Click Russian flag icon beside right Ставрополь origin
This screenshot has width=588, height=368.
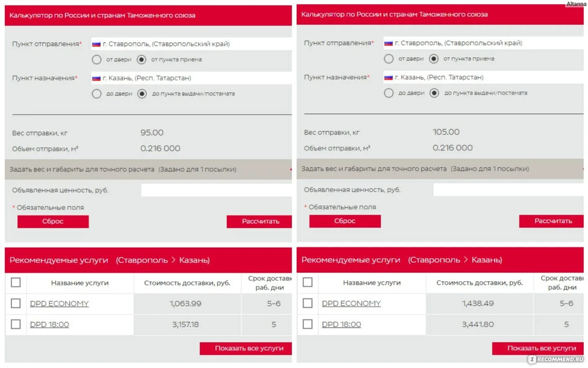[388, 43]
